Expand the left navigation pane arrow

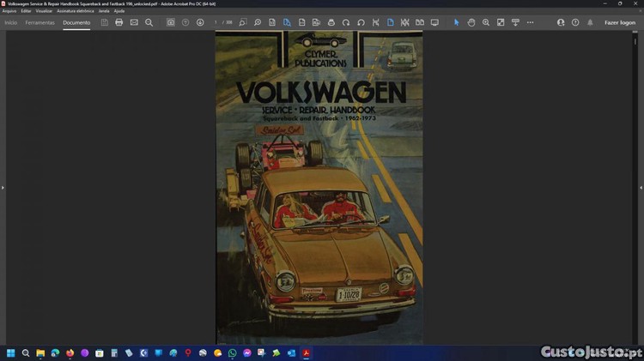click(x=3, y=187)
